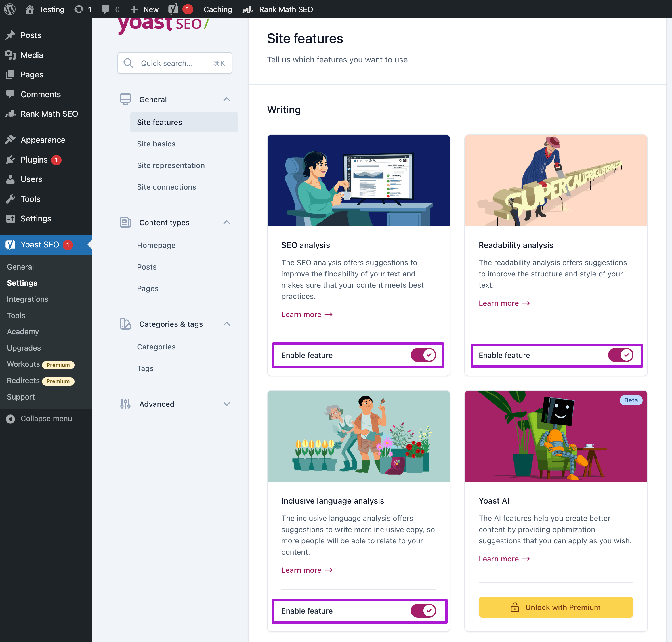Image resolution: width=672 pixels, height=642 pixels.
Task: Click the Plugins plugin icon
Action: point(11,159)
